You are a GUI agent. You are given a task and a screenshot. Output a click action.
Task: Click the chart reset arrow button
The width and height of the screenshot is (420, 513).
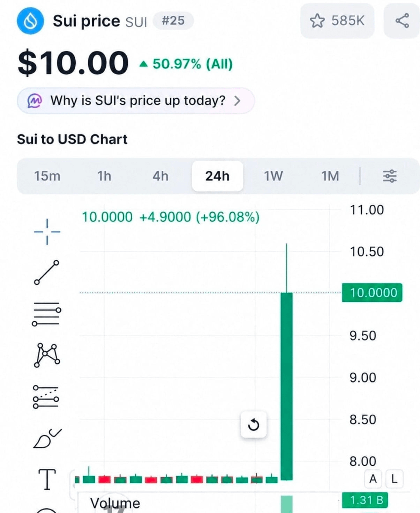coord(254,425)
